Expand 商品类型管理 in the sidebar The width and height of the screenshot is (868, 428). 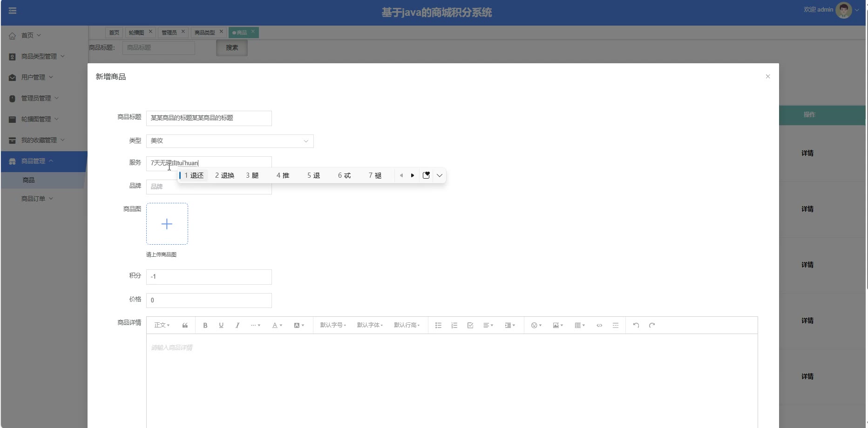(x=44, y=56)
